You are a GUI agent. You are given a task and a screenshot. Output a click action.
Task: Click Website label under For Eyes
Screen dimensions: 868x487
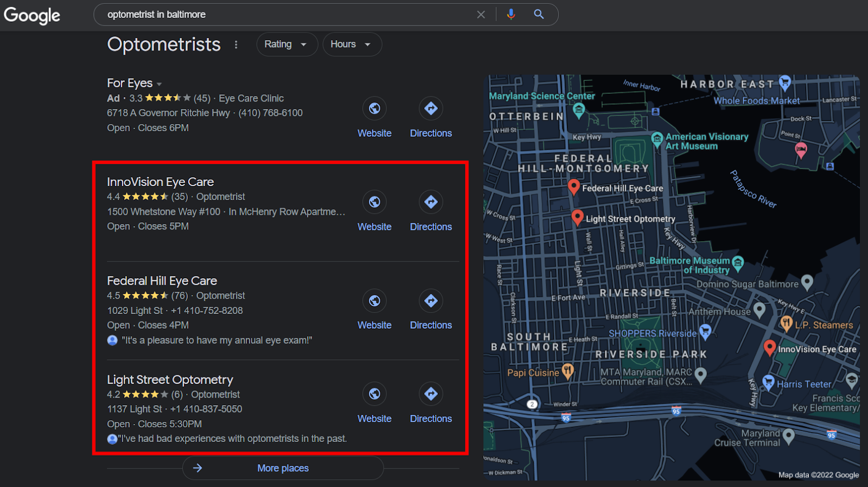pyautogui.click(x=374, y=133)
